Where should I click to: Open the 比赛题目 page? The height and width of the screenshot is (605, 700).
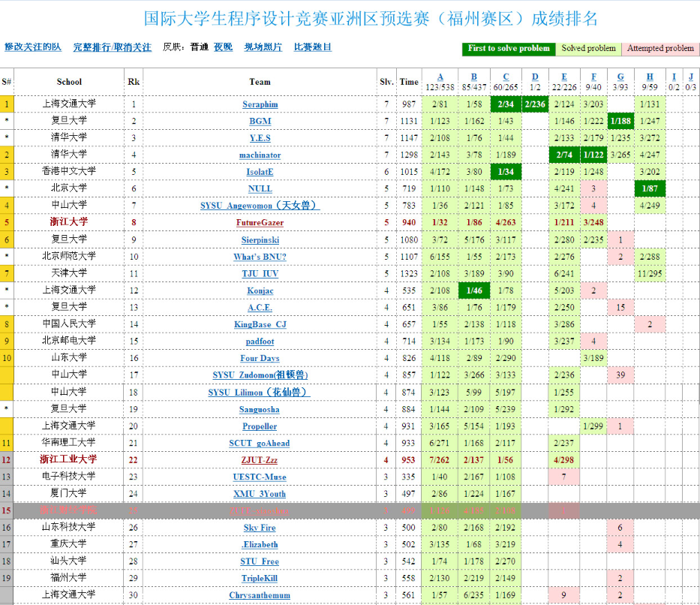click(313, 47)
